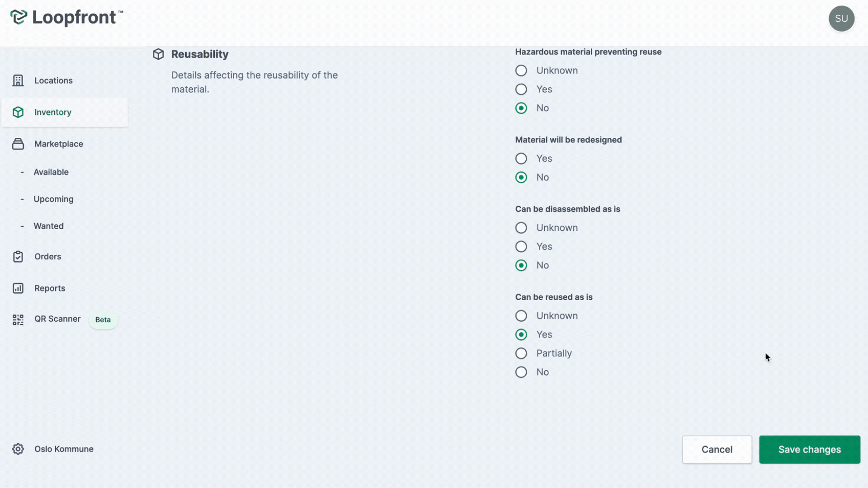Select Yes for material redesigned
The image size is (868, 488).
[x=521, y=159]
